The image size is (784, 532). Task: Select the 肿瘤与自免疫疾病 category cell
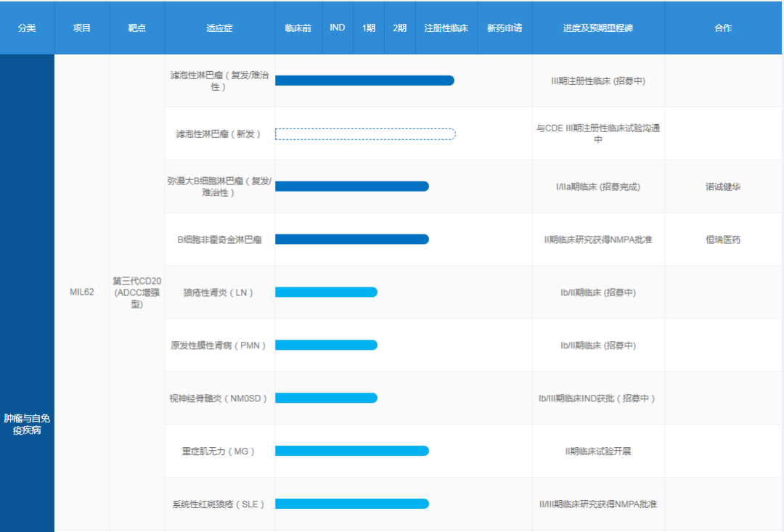click(x=27, y=425)
